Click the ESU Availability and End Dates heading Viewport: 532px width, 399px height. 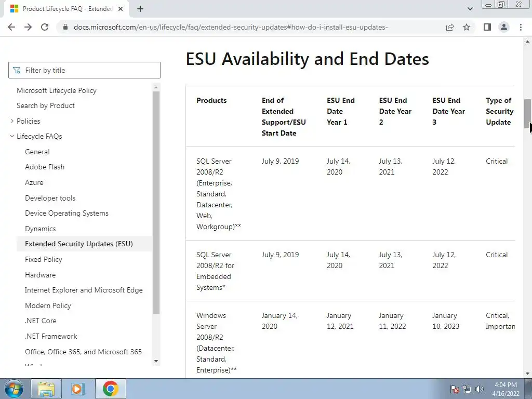(308, 59)
